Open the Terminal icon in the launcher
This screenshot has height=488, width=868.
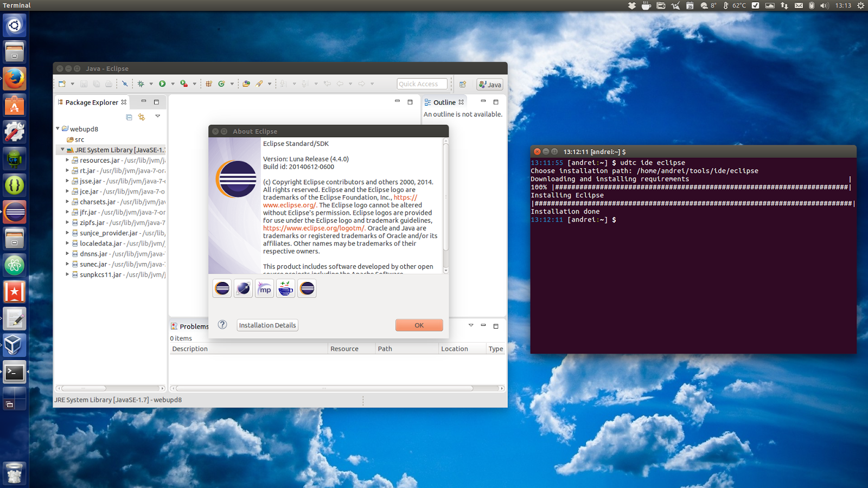pos(15,372)
